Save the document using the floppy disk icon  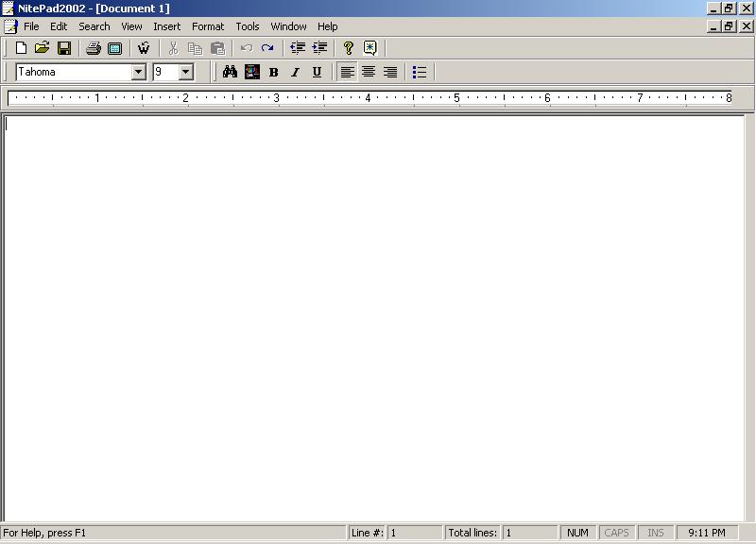(x=64, y=48)
